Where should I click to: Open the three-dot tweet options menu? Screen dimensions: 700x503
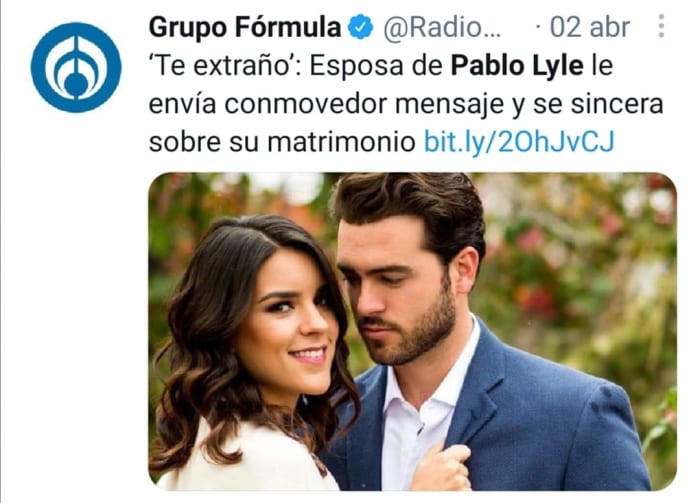coord(661,26)
